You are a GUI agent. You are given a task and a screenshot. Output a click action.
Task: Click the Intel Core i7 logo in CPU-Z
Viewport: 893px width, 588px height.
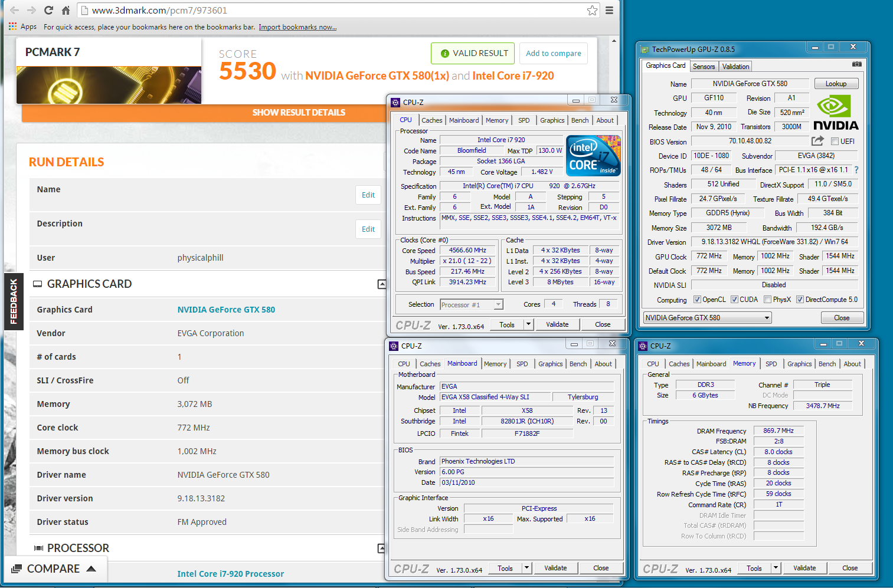click(x=593, y=155)
